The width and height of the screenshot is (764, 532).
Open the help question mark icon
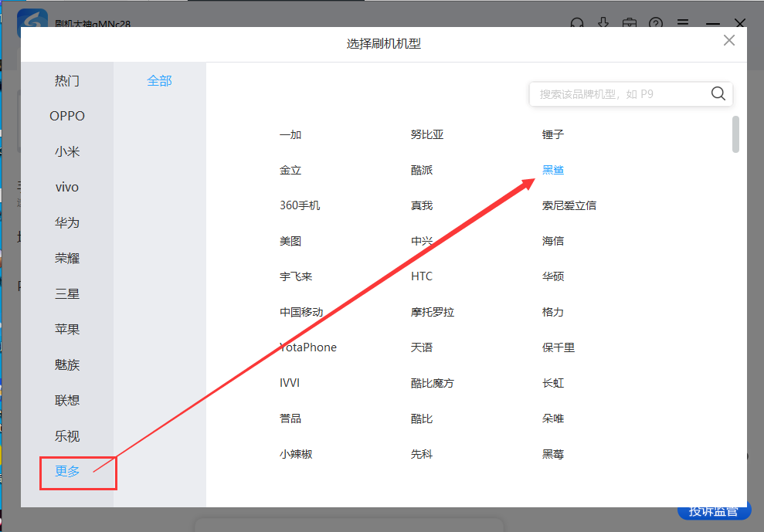pos(656,24)
